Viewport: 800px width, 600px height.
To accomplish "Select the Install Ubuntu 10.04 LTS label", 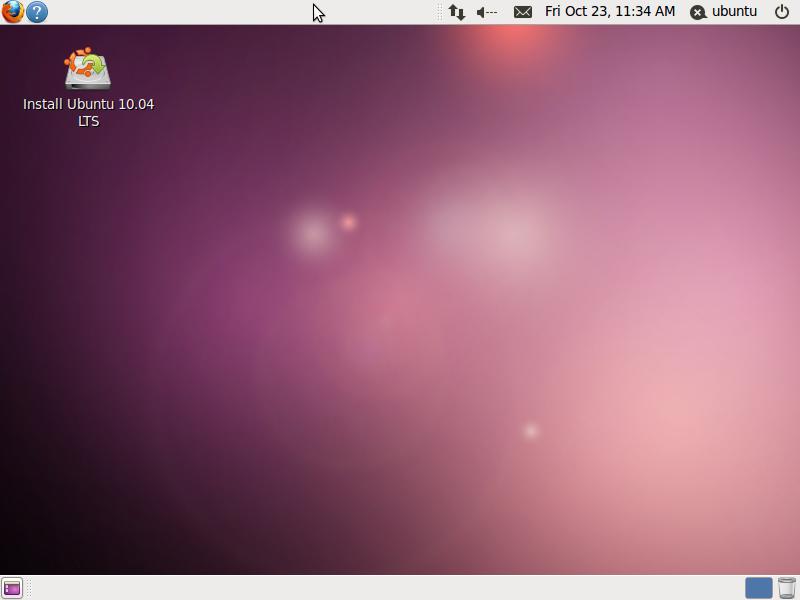I will click(88, 112).
